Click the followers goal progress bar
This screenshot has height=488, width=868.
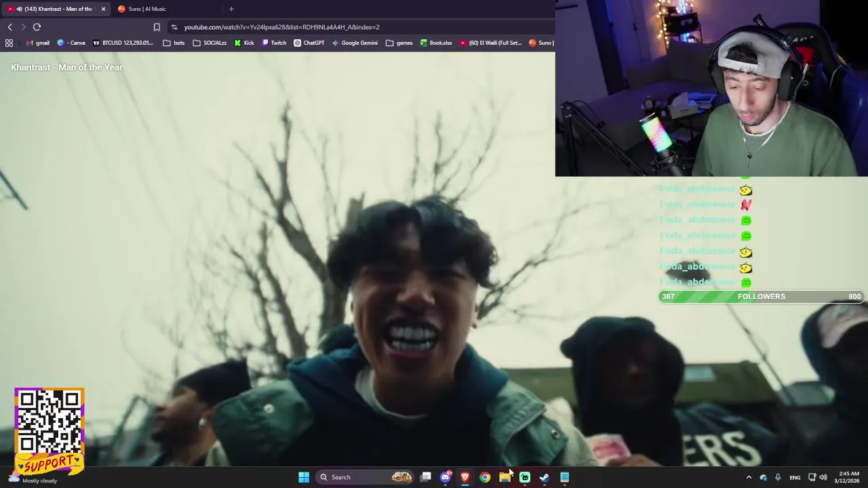[761, 296]
